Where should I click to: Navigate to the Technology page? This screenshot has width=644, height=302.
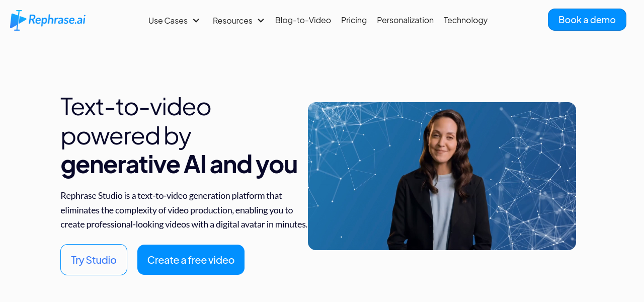[x=465, y=20]
